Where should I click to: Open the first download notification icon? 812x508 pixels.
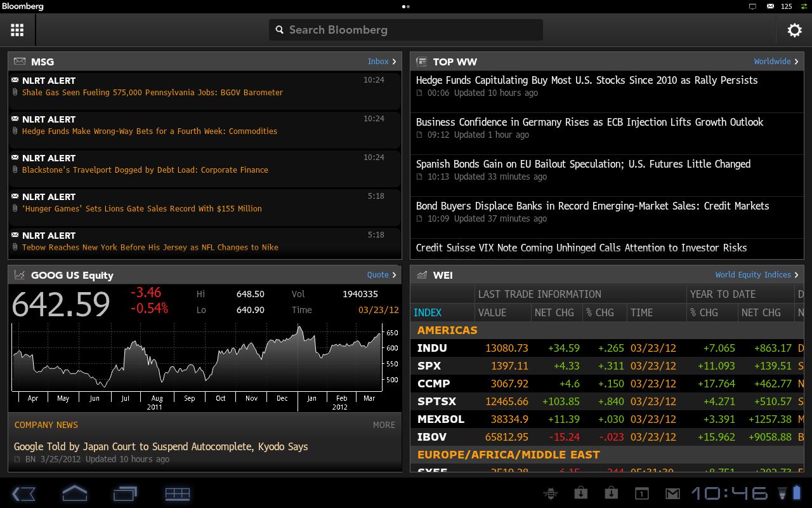pyautogui.click(x=580, y=493)
